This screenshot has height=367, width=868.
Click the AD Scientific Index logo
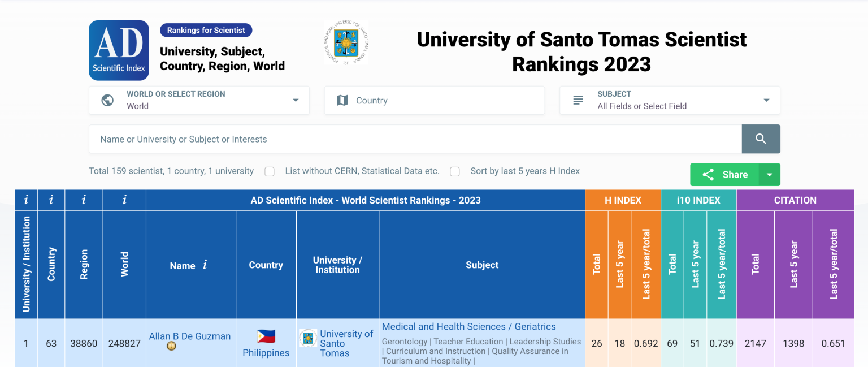(119, 50)
